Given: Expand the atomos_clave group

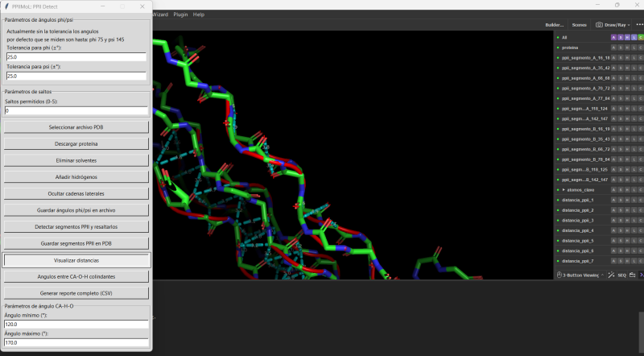Looking at the screenshot, I should pyautogui.click(x=563, y=189).
